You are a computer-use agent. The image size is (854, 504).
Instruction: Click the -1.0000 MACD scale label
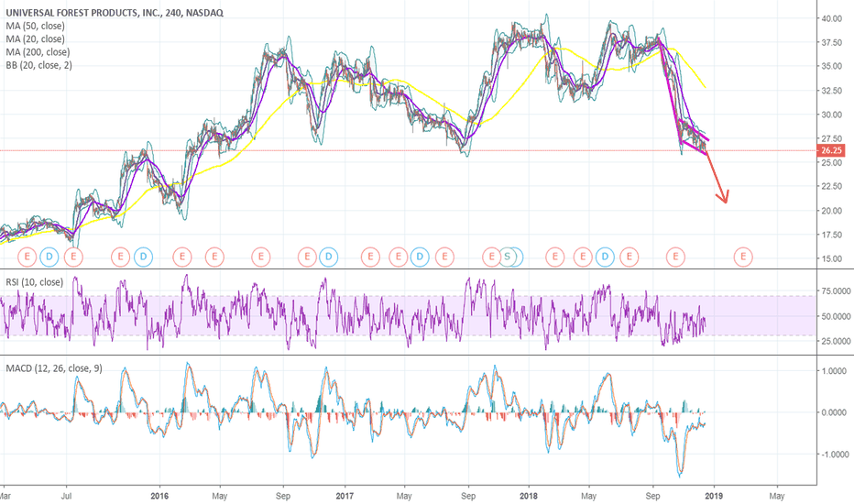click(833, 455)
